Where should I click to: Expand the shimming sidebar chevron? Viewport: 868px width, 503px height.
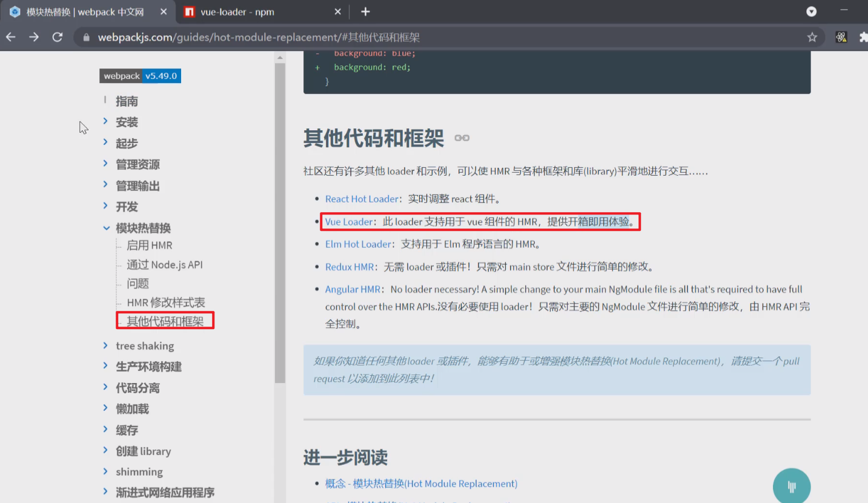105,471
